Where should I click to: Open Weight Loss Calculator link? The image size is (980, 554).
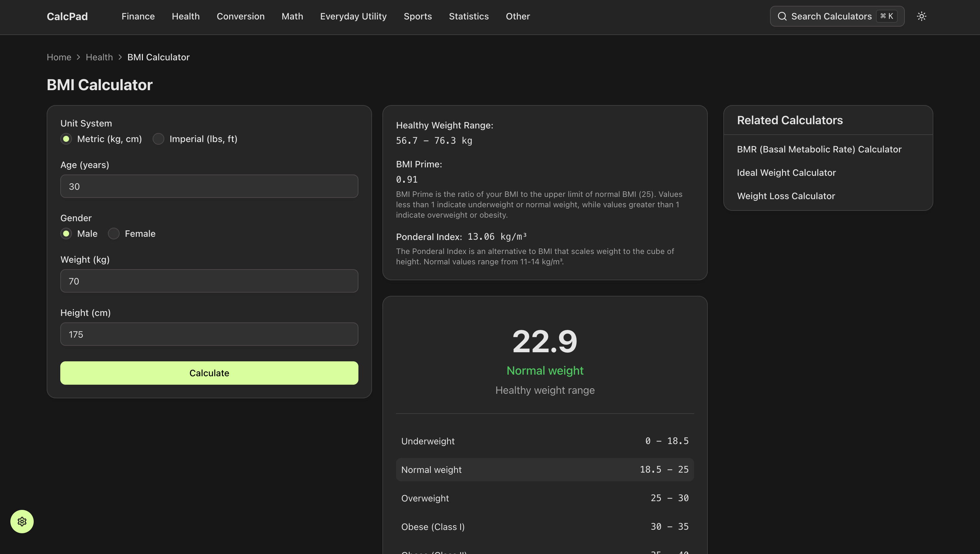[x=786, y=196]
